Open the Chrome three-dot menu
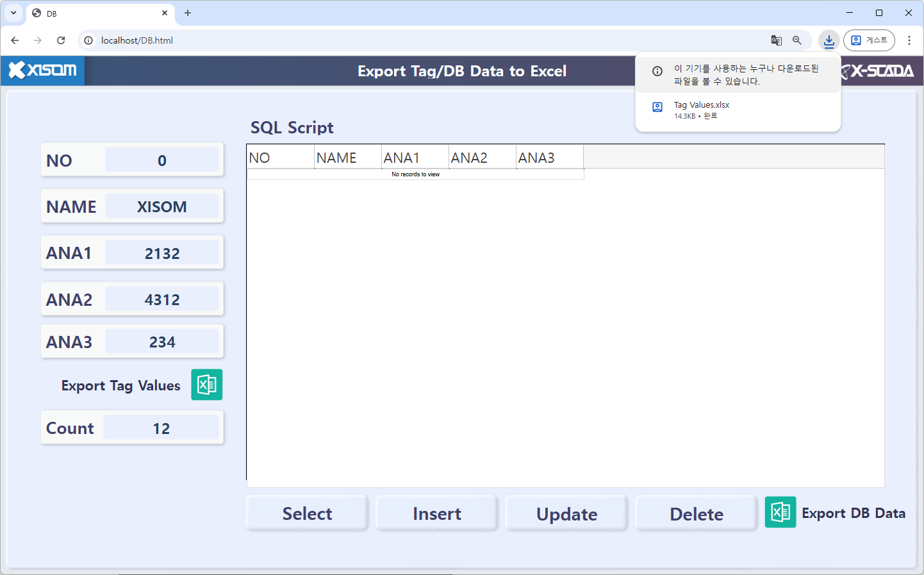Image resolution: width=924 pixels, height=575 pixels. coord(909,40)
